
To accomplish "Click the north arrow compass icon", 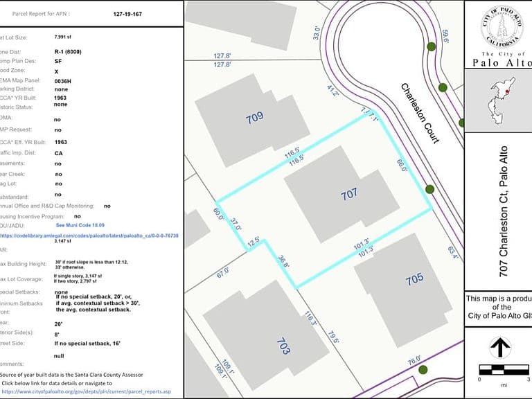I will (x=500, y=348).
